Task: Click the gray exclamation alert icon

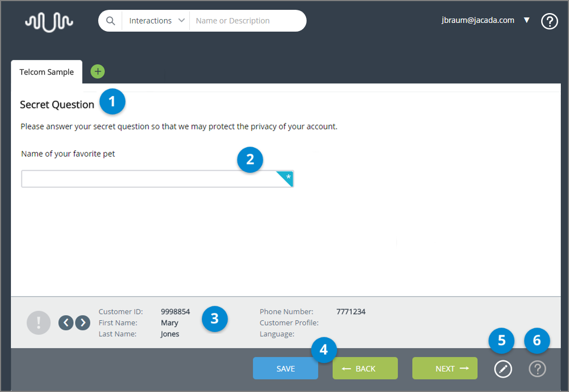Action: click(39, 322)
